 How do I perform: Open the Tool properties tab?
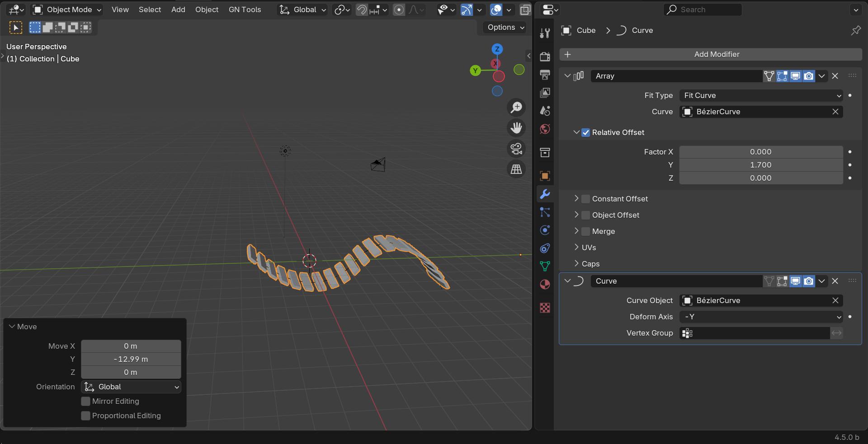(x=545, y=33)
